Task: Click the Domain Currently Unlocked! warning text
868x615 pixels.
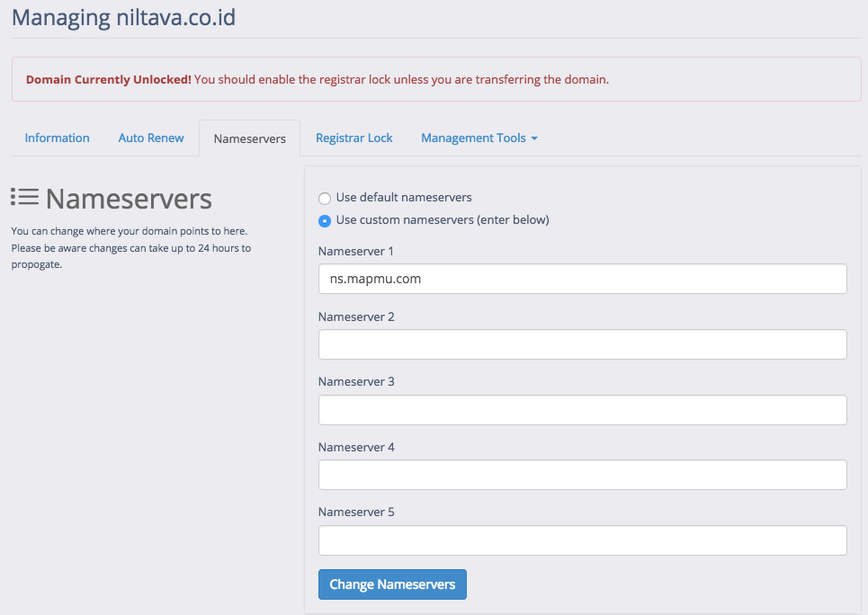Action: coord(109,79)
